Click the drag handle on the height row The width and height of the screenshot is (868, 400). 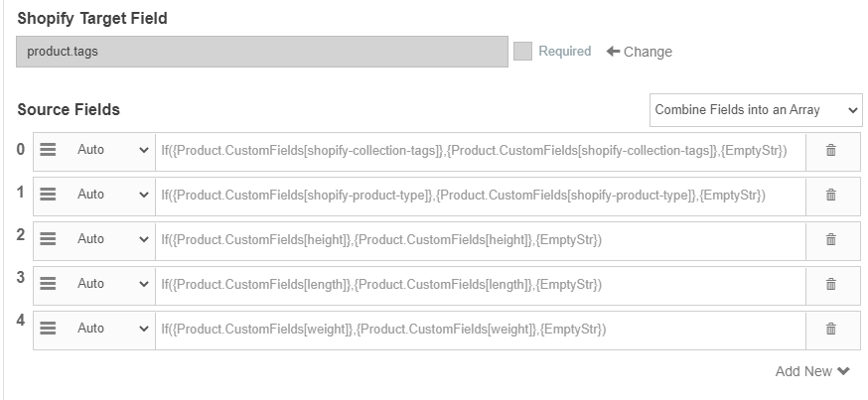pyautogui.click(x=48, y=239)
